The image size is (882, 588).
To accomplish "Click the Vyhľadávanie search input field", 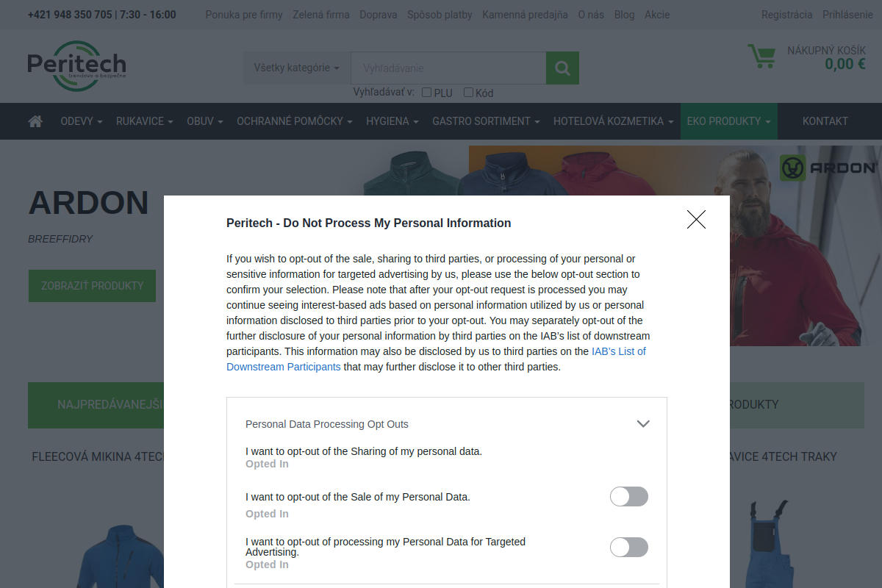I will (x=448, y=68).
